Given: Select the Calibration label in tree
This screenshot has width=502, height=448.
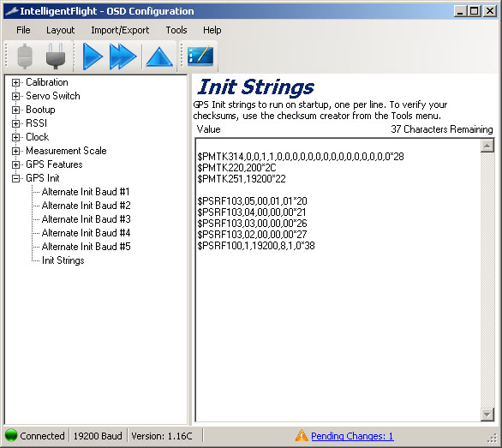Looking at the screenshot, I should pos(47,82).
